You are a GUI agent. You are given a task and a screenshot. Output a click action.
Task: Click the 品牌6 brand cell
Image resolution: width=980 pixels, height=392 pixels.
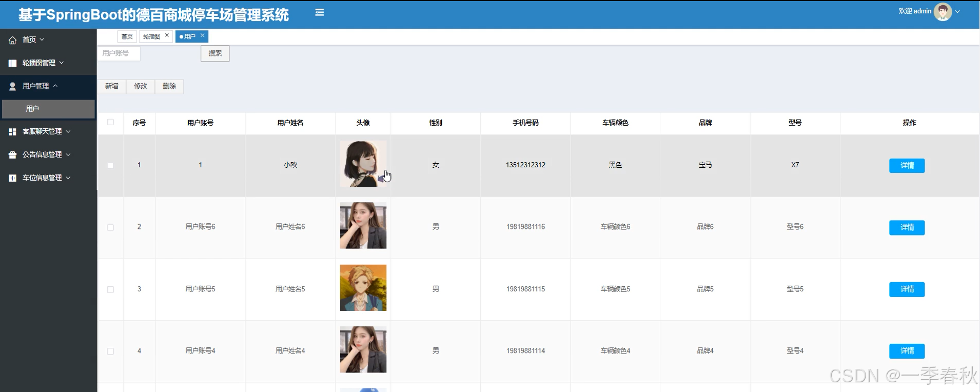(705, 227)
